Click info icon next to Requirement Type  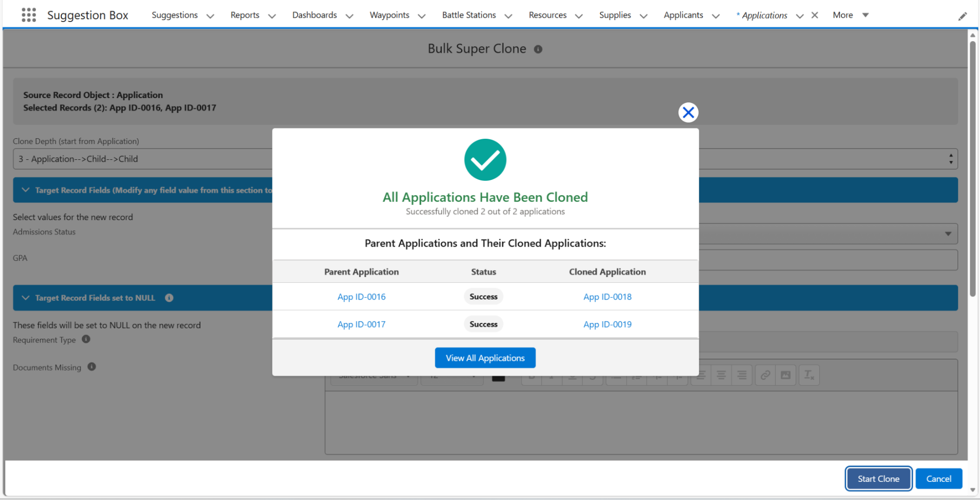[86, 339]
